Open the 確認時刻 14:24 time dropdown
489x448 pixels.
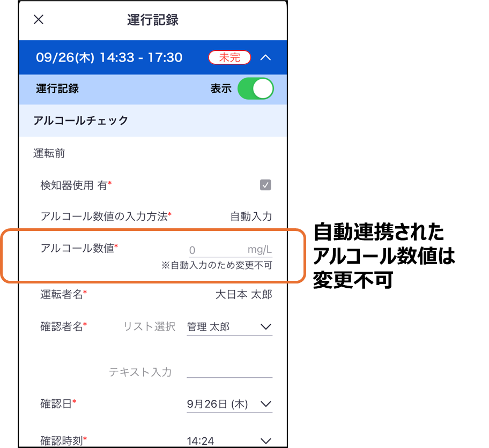[x=229, y=441]
